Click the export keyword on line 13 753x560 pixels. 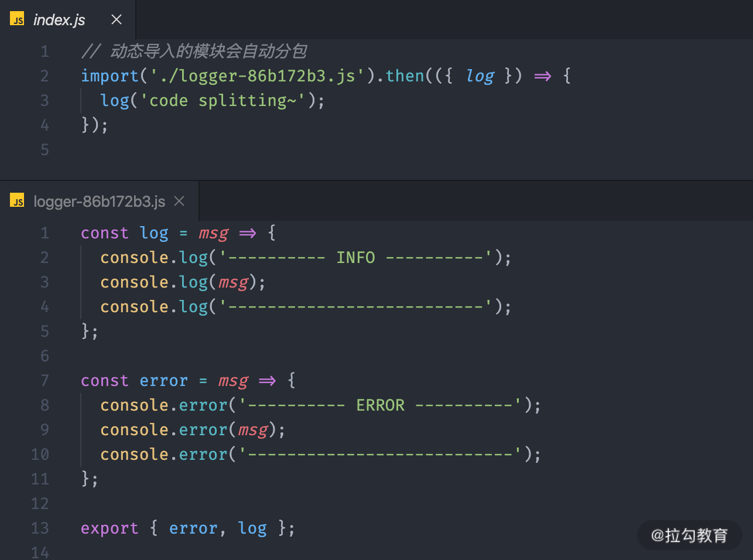click(109, 528)
